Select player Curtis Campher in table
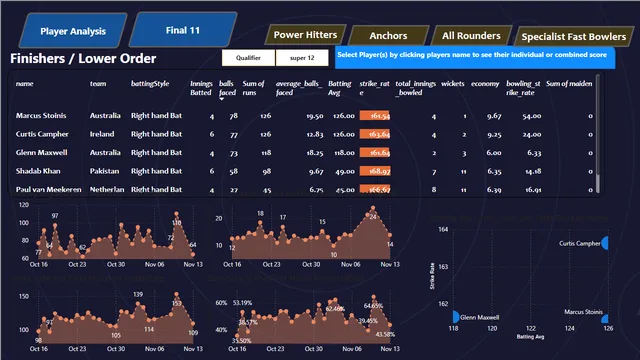640x360 pixels. coord(42,134)
